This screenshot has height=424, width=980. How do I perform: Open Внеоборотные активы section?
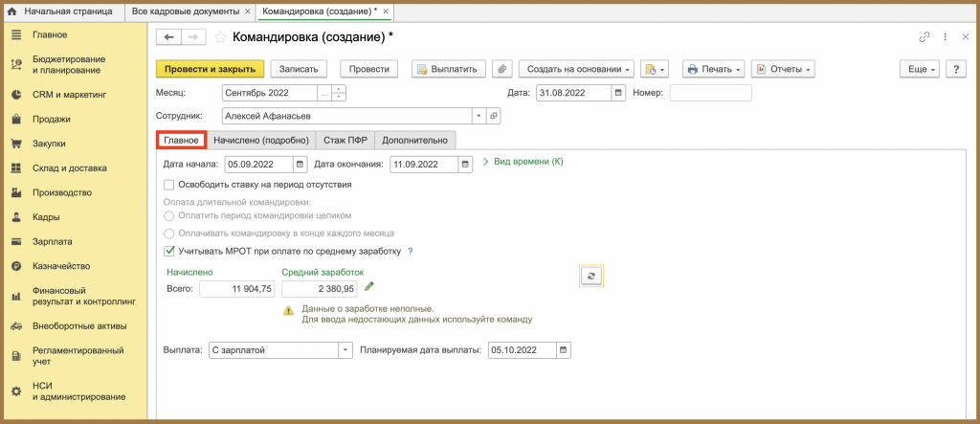(x=79, y=325)
